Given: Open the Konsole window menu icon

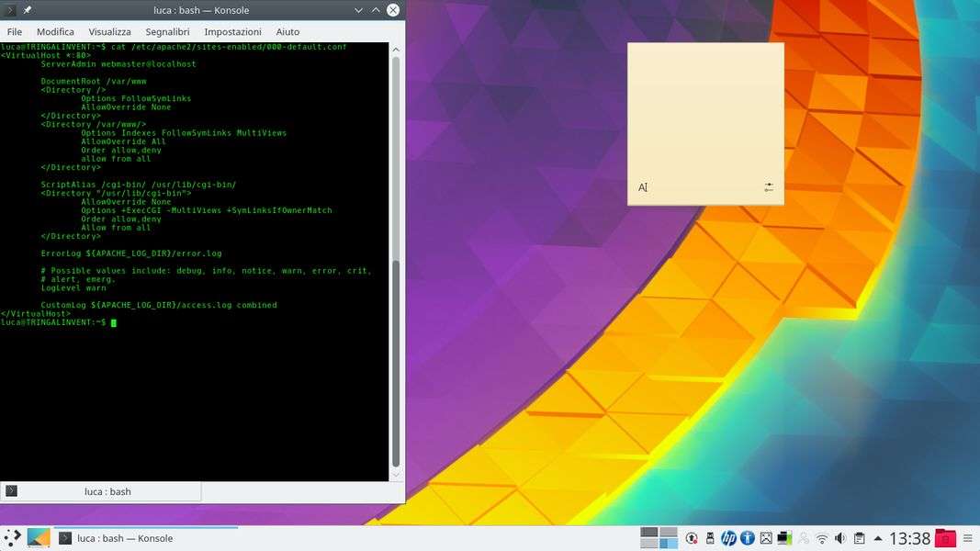Looking at the screenshot, I should [10, 10].
